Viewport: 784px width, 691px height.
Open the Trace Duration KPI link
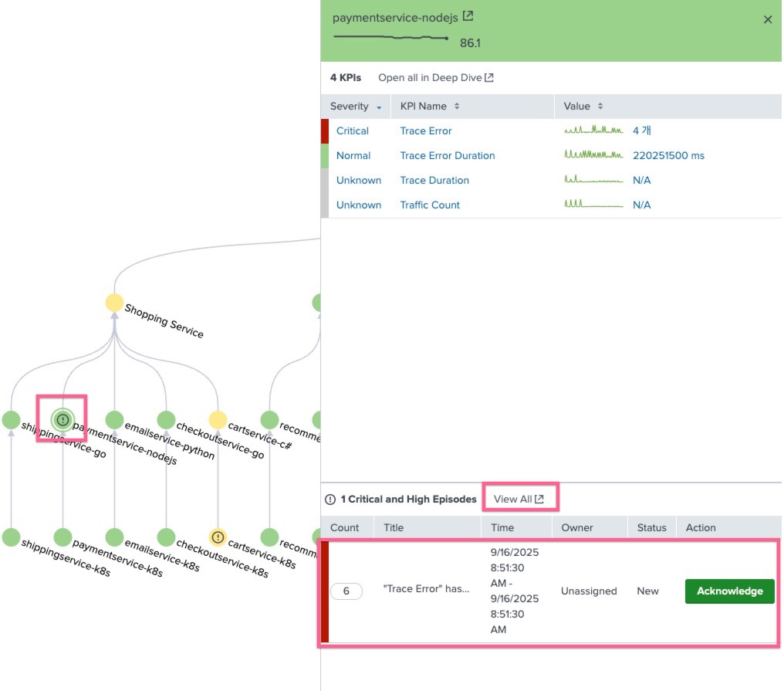tap(434, 180)
